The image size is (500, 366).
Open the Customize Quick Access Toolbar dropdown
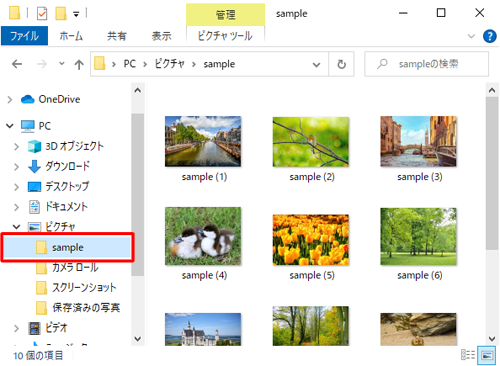pos(76,14)
